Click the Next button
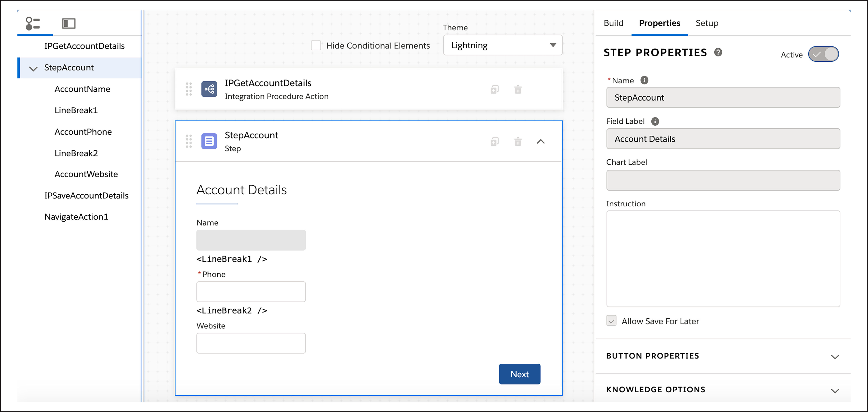The image size is (868, 412). 519,374
